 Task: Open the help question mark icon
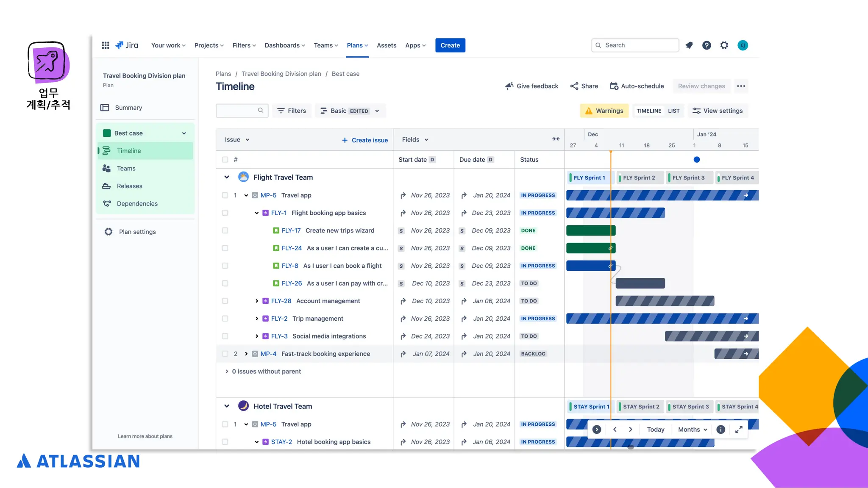coord(707,45)
